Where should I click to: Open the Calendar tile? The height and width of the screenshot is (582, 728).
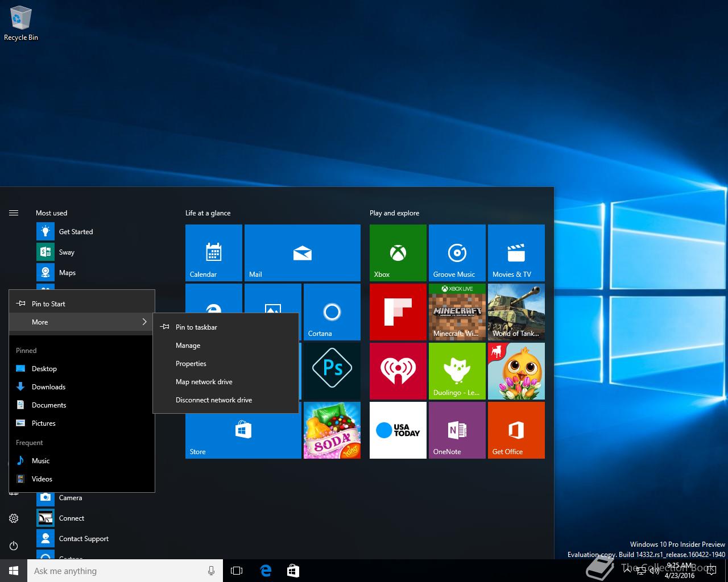pos(213,253)
